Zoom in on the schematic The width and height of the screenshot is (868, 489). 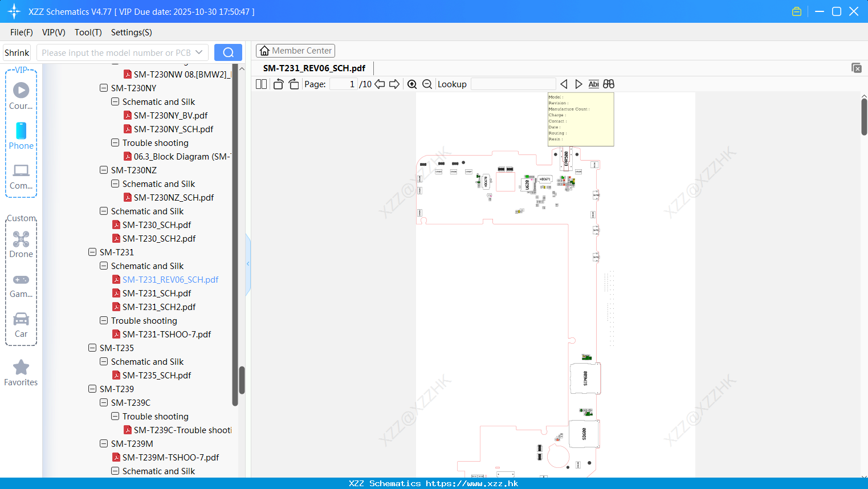click(412, 84)
